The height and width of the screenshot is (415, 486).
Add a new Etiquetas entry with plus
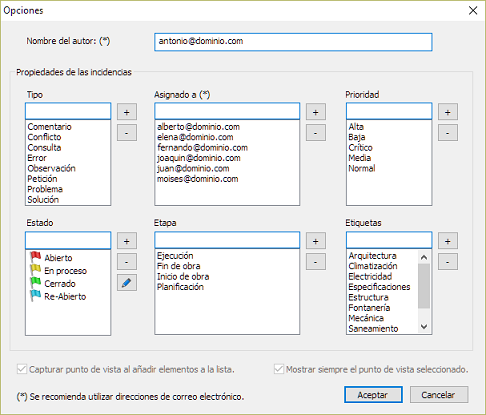pyautogui.click(x=448, y=241)
